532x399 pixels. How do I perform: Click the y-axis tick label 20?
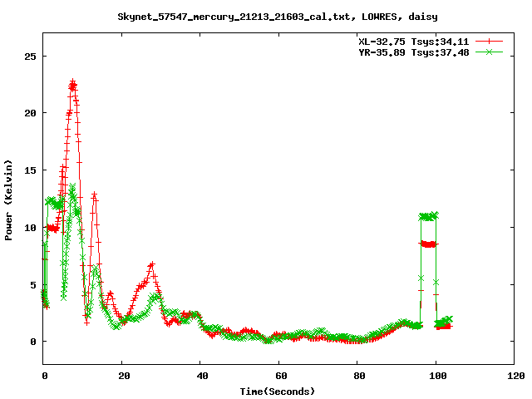30,113
